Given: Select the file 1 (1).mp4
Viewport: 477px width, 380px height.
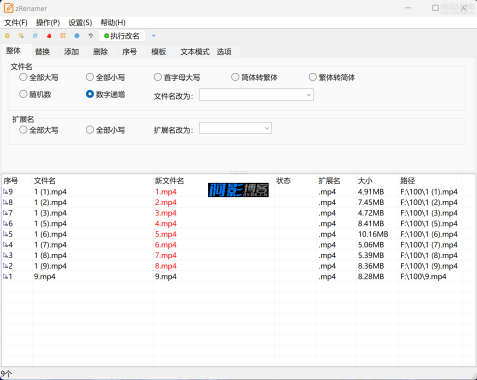Looking at the screenshot, I should pyautogui.click(x=50, y=192).
